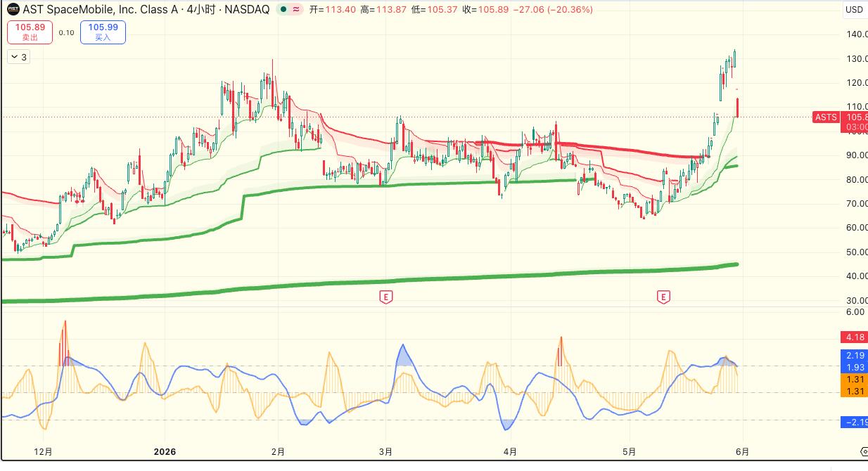This screenshot has width=868, height=471.
Task: Click the high price value 113.87
Action: pos(391,10)
